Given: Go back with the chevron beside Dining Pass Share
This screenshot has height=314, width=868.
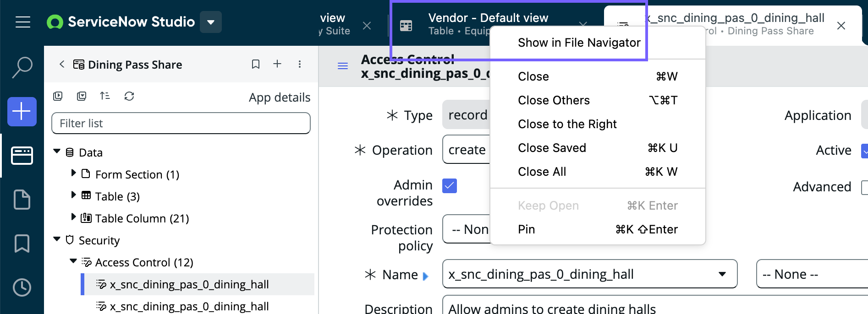Looking at the screenshot, I should (62, 64).
